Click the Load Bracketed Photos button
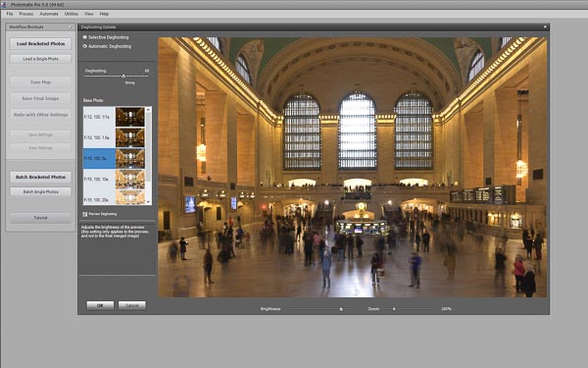The height and width of the screenshot is (368, 588). [x=40, y=43]
